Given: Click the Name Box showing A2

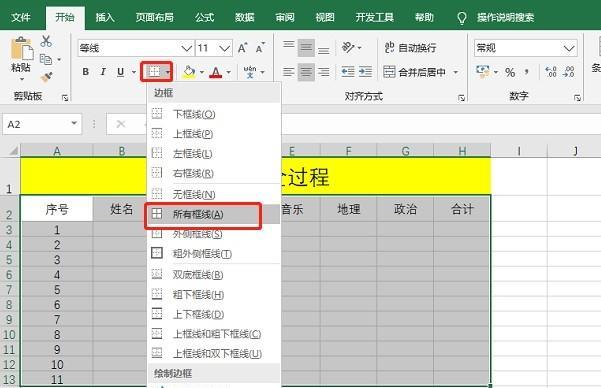Looking at the screenshot, I should (x=42, y=124).
